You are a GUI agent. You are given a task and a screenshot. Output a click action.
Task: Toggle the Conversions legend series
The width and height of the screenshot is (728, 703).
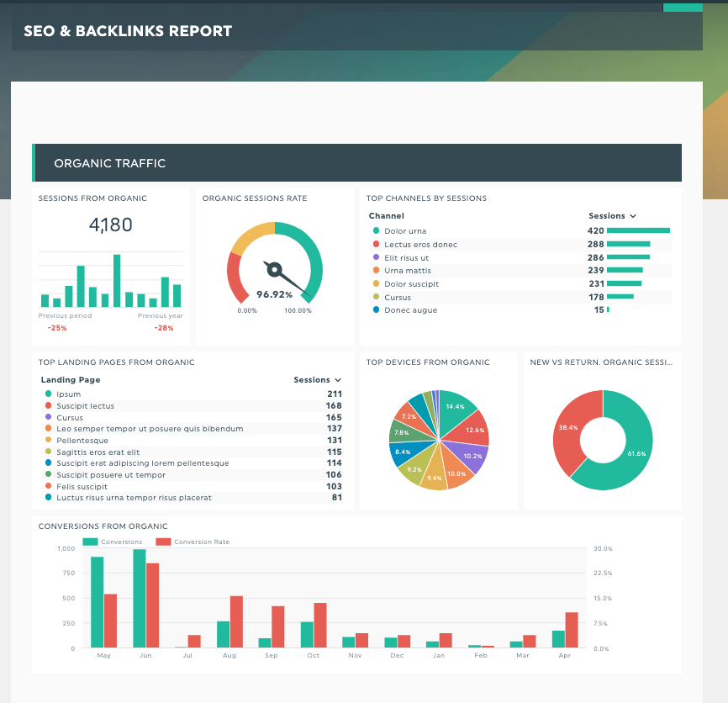[112, 542]
